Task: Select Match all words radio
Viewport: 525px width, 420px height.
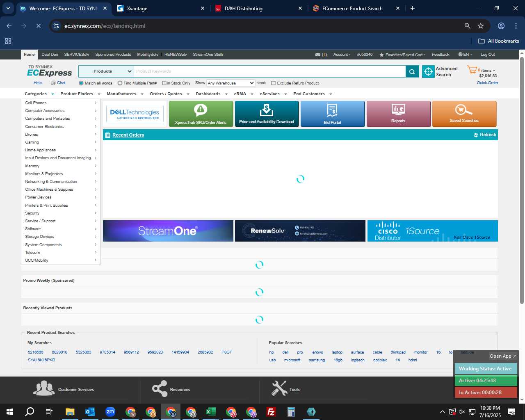Action: 81,83
